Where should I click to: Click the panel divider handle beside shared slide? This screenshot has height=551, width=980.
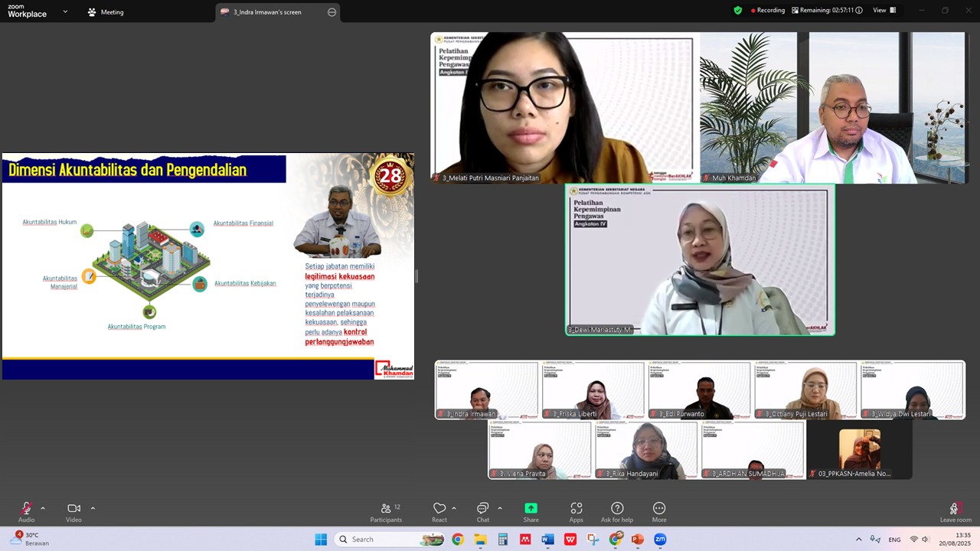coord(416,276)
